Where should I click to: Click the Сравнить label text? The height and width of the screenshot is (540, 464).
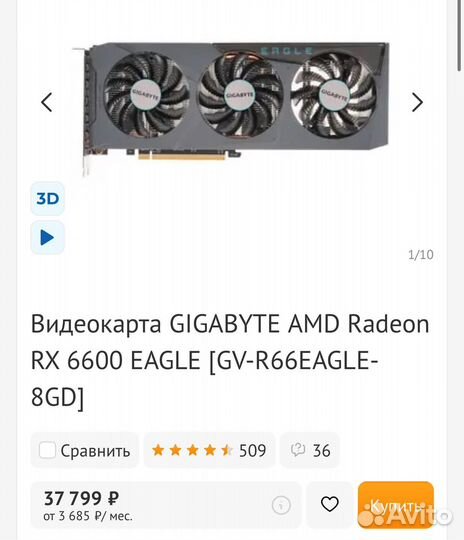(95, 451)
